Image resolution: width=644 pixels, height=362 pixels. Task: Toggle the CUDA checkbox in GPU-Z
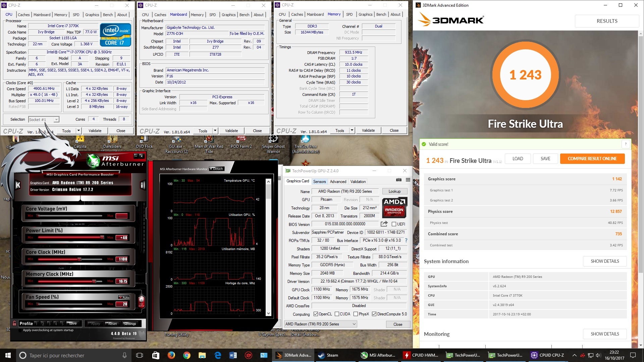coord(337,314)
